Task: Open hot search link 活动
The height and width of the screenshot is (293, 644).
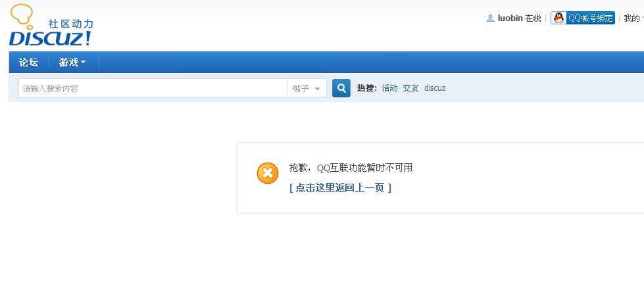Action: tap(390, 88)
